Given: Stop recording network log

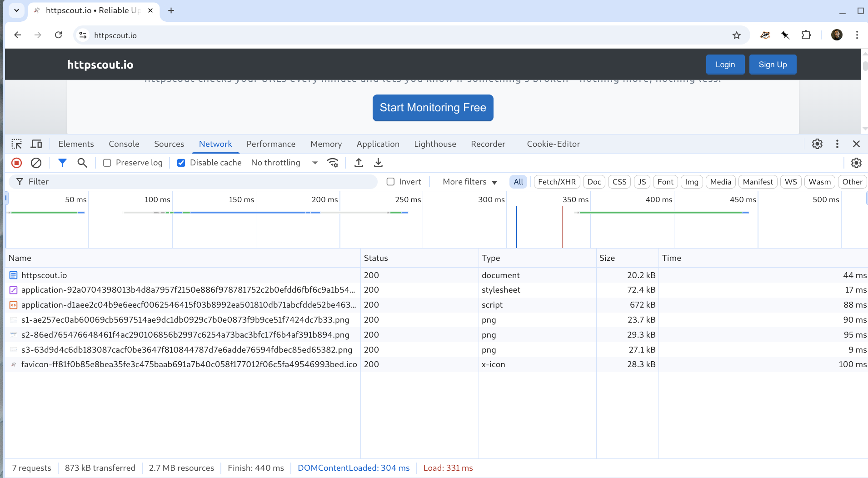Looking at the screenshot, I should pos(17,163).
